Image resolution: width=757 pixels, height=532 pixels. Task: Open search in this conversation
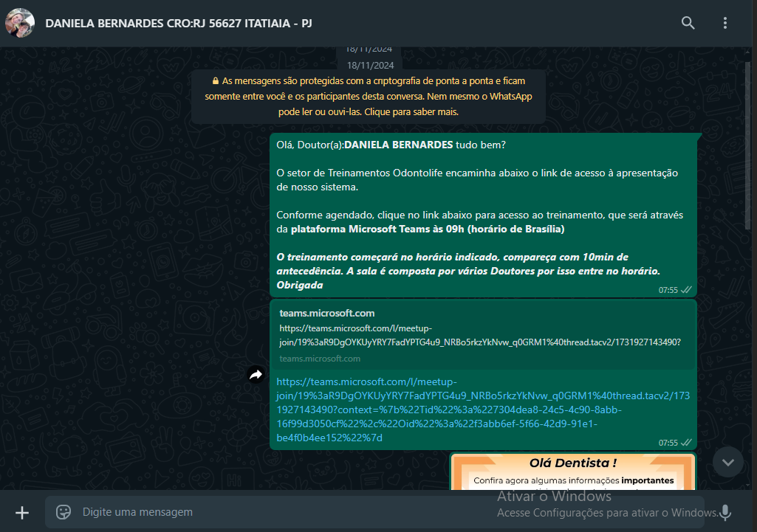(688, 23)
